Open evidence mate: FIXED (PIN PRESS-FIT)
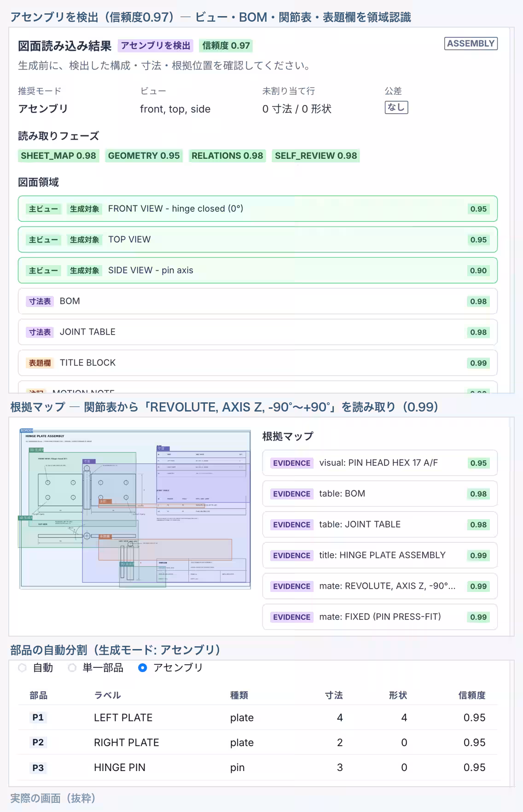523x812 pixels. (x=380, y=617)
